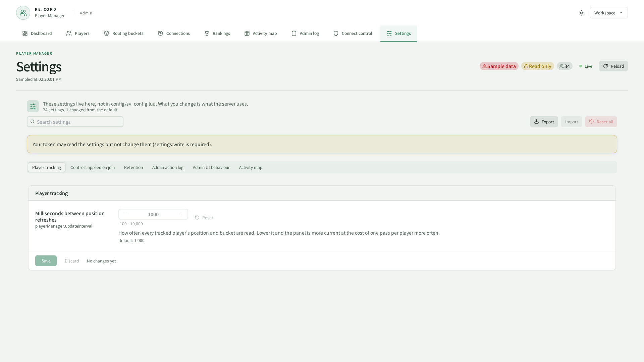The image size is (644, 362).
Task: Open the Workspace dropdown
Action: click(x=609, y=13)
